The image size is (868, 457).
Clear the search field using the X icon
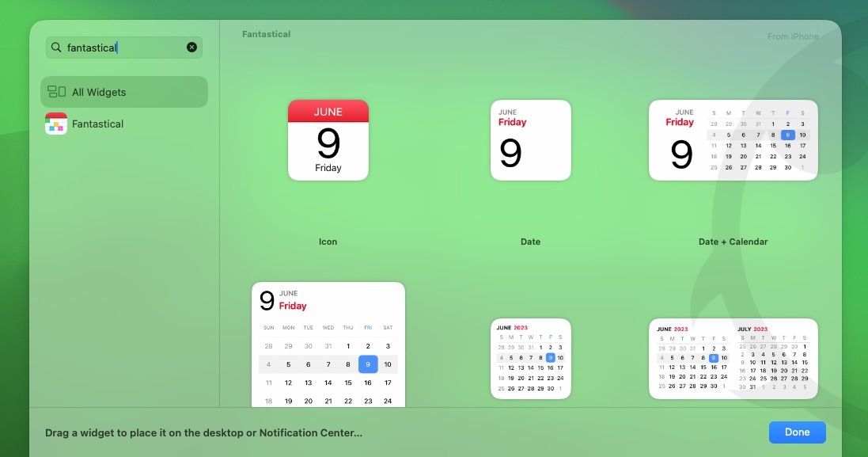pyautogui.click(x=191, y=47)
